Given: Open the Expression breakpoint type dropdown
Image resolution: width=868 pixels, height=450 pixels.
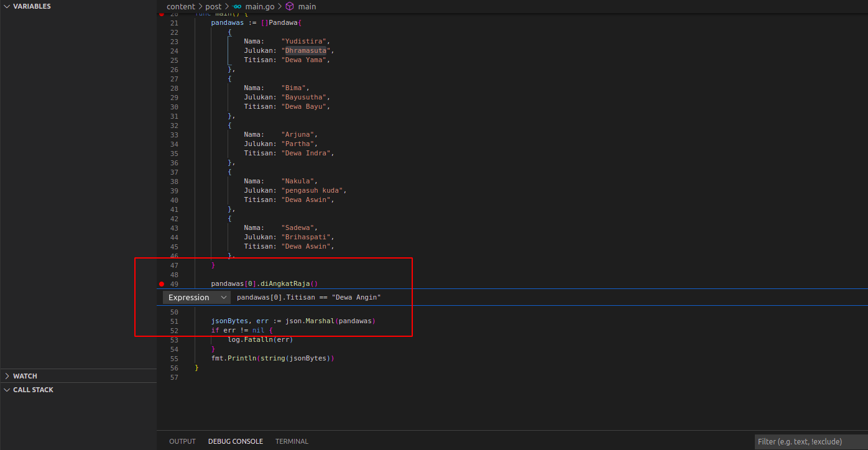Looking at the screenshot, I should pyautogui.click(x=196, y=297).
